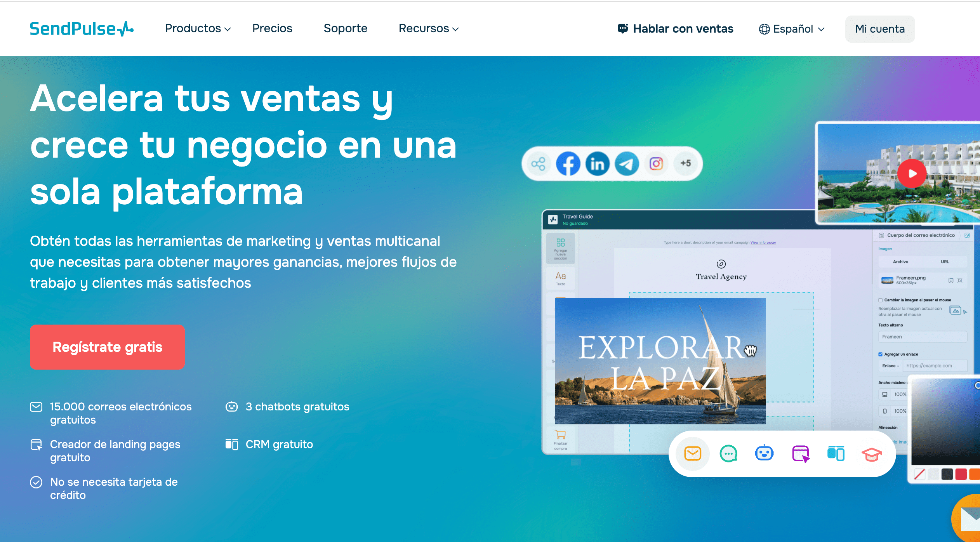Select the no-color slashed swatch
Viewport: 980px width, 542px height.
[919, 474]
